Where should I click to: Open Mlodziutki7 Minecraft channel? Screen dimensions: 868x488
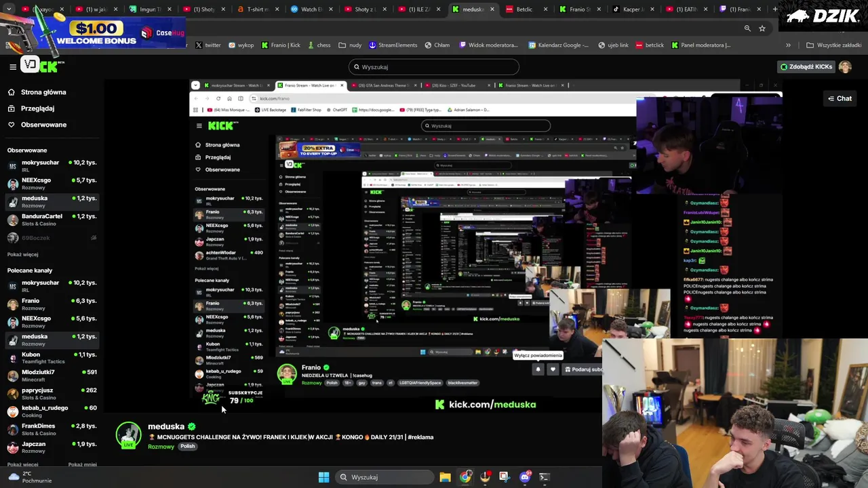click(x=52, y=375)
